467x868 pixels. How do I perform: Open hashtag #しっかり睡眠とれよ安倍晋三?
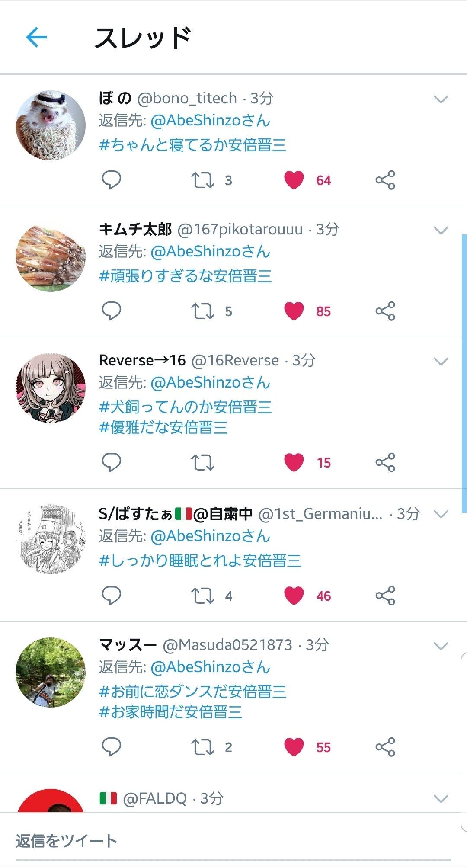click(x=200, y=560)
